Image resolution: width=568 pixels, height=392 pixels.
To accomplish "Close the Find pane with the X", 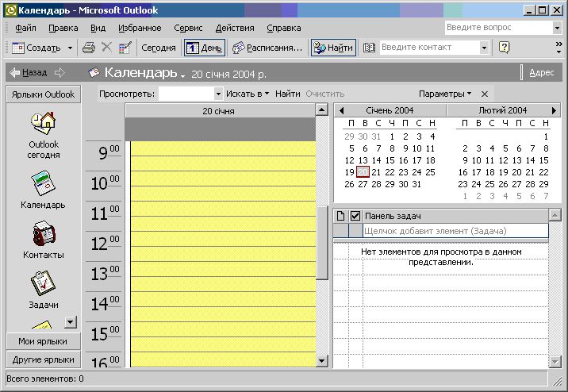I will click(485, 94).
